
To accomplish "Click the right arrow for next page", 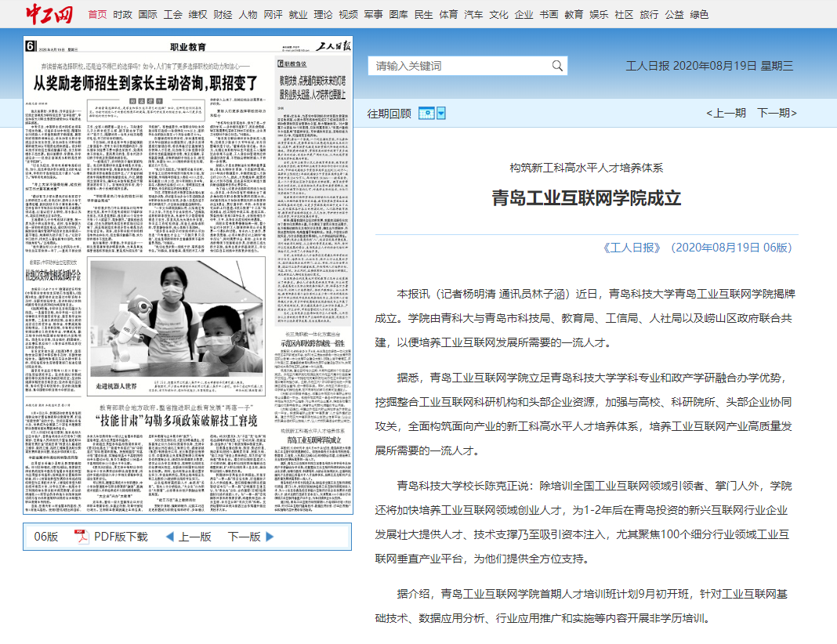I will coord(270,537).
